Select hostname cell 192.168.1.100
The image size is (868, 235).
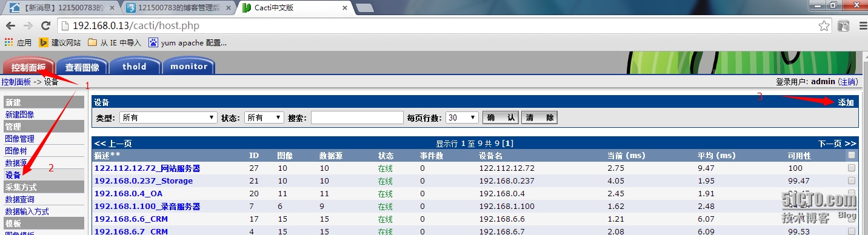(507, 207)
